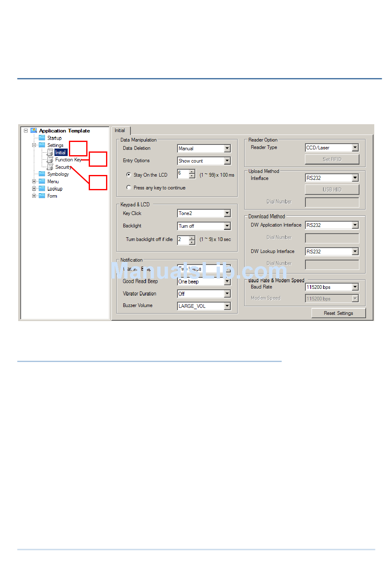Screen dimensions: 392x586
Task: Expand the Form tree node
Action: point(34,196)
